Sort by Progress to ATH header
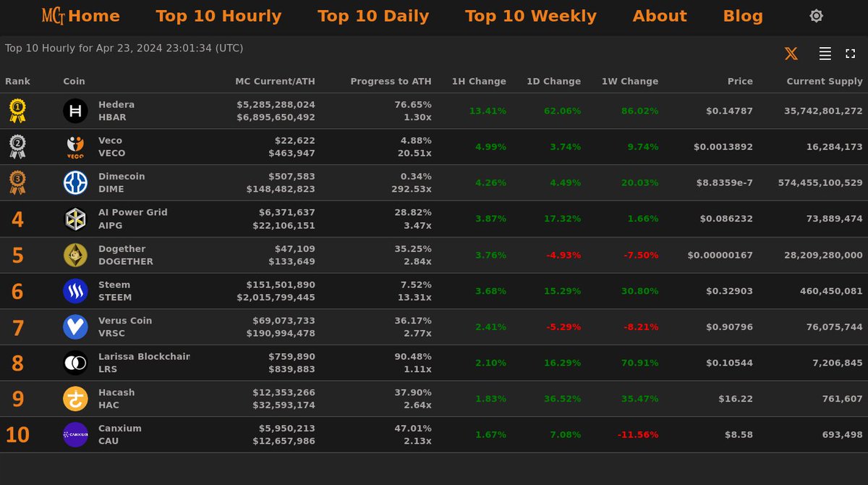The image size is (868, 485). 391,81
